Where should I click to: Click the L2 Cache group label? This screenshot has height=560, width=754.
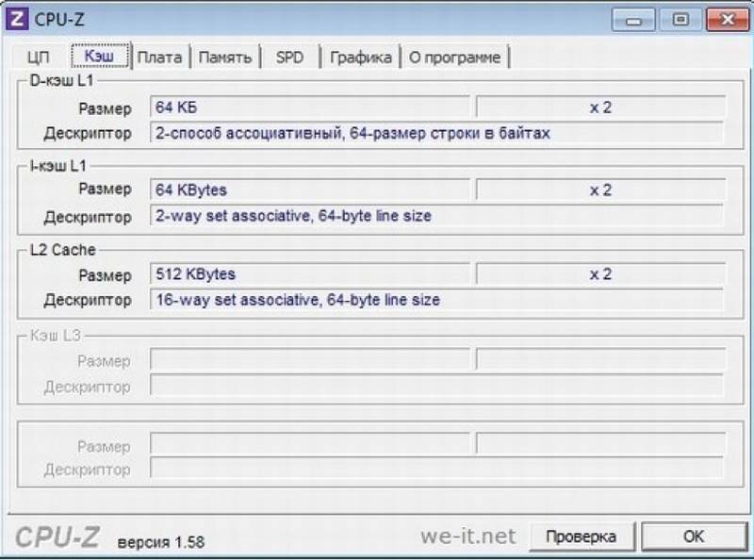click(x=63, y=250)
